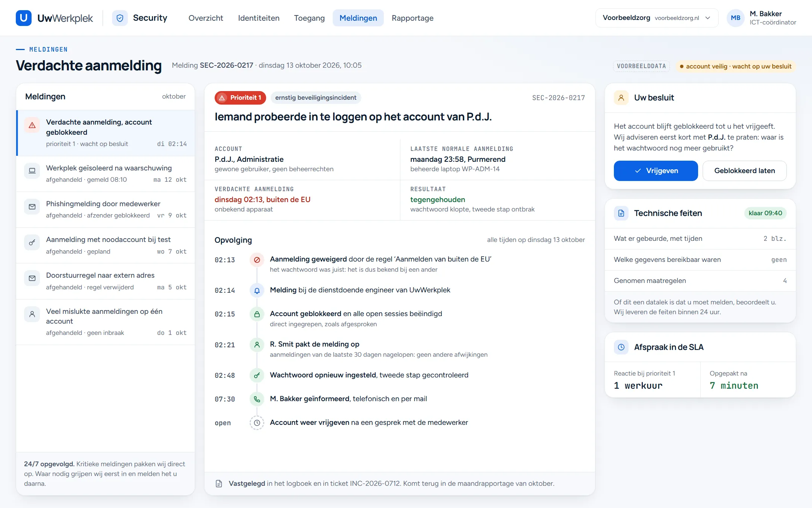Click the UwWerkplek blue U logo

tap(23, 18)
